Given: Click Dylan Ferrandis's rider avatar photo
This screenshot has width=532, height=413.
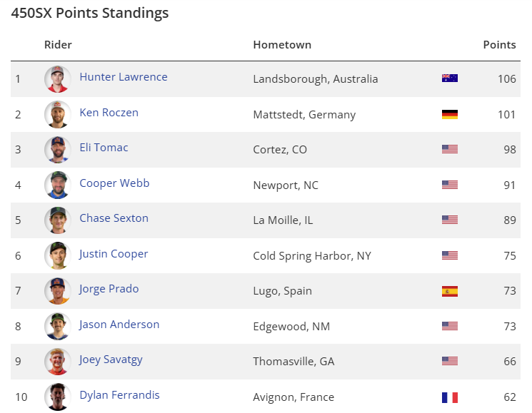Looking at the screenshot, I should pyautogui.click(x=57, y=397).
